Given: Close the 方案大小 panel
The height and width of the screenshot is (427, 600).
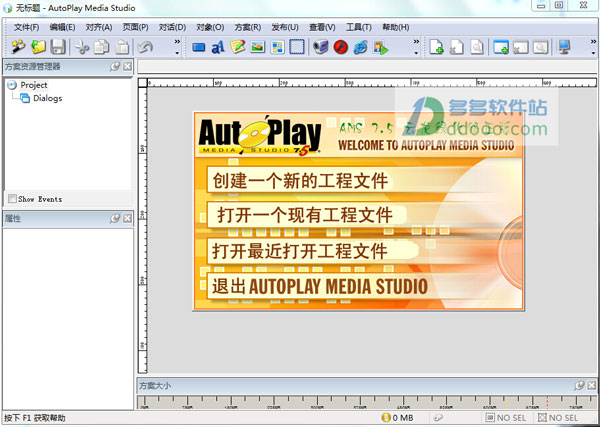Looking at the screenshot, I should 592,386.
